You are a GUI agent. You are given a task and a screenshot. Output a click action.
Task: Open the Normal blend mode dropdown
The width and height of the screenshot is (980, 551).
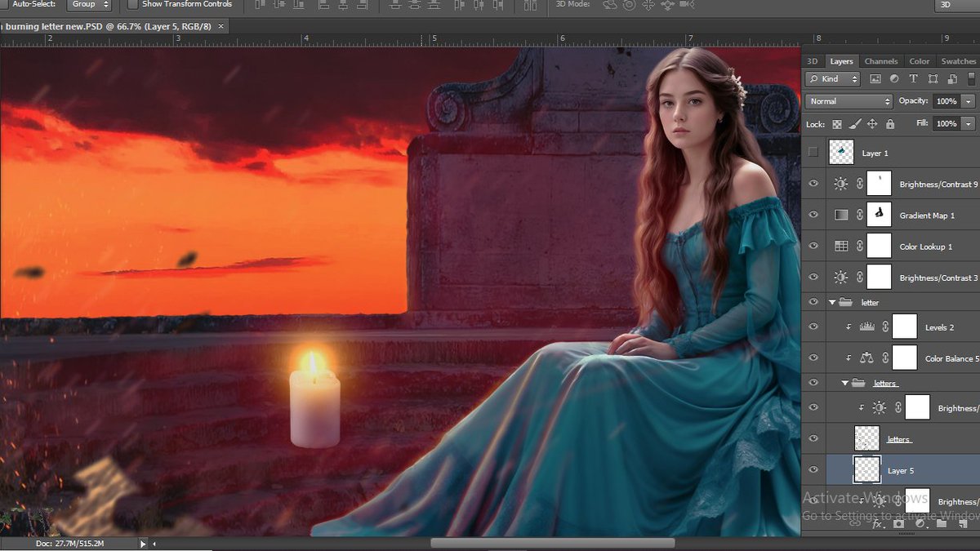tap(849, 101)
